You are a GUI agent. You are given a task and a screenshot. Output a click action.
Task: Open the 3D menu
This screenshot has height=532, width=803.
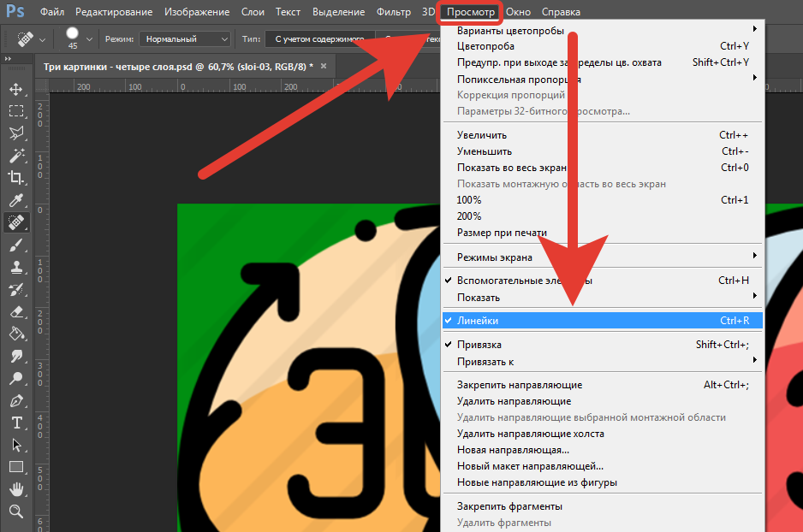[428, 12]
